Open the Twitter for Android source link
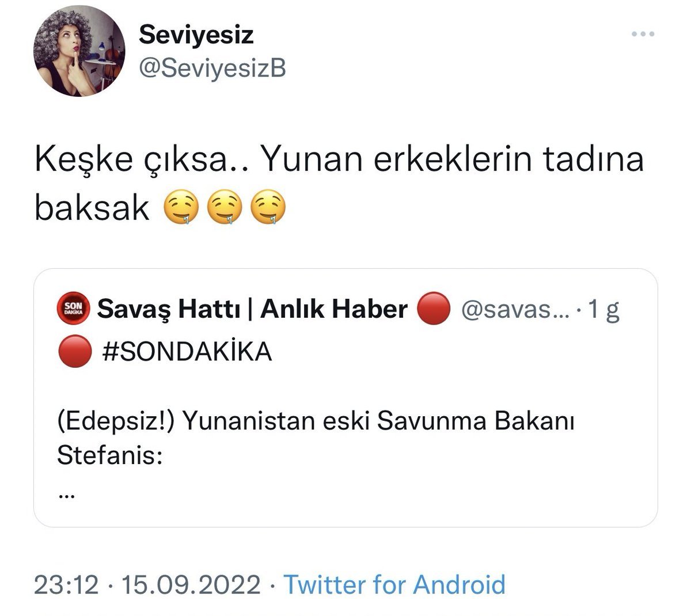This screenshot has width=691, height=616. (x=394, y=584)
